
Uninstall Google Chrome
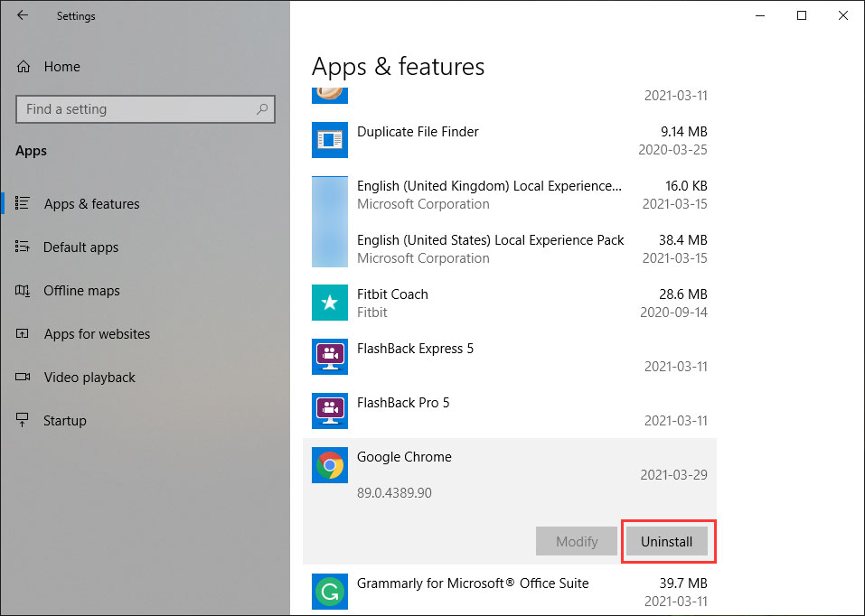666,542
